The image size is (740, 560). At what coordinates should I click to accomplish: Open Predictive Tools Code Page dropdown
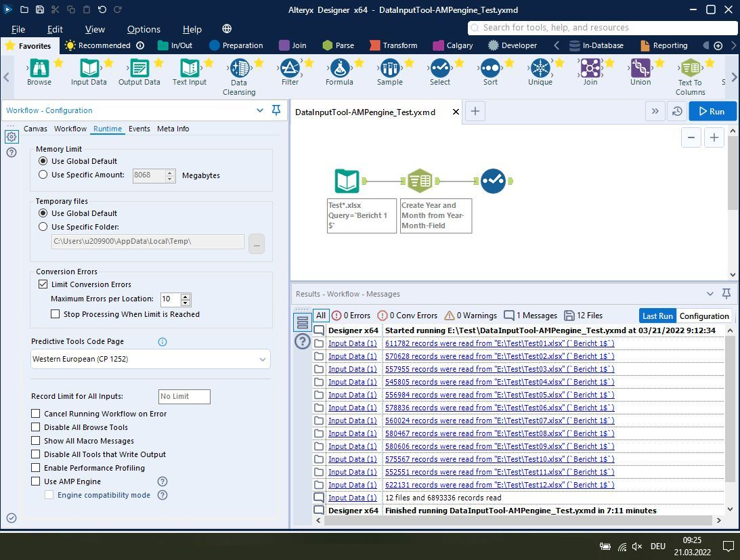click(x=150, y=359)
